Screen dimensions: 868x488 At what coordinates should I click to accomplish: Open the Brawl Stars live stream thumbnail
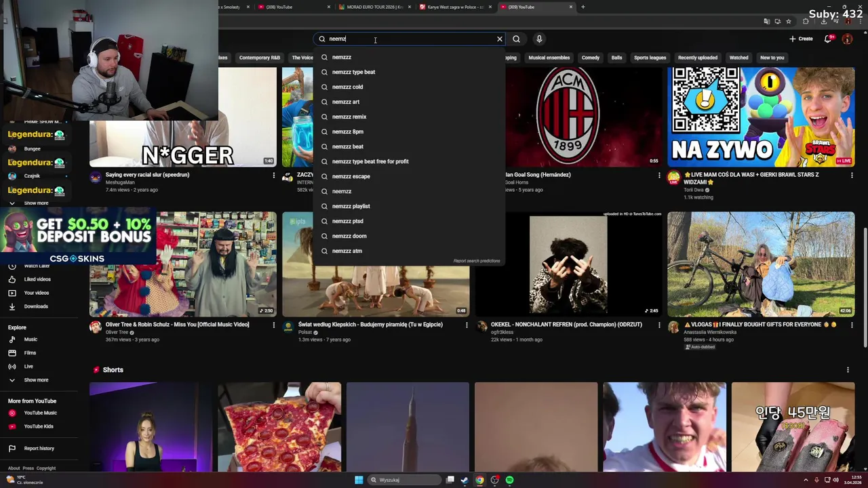point(761,117)
